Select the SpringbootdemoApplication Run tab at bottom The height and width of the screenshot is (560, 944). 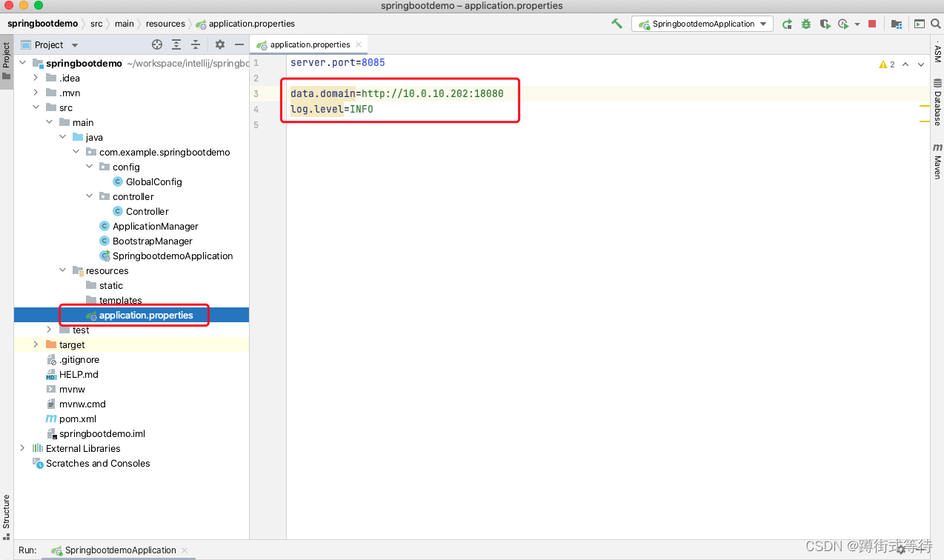pos(120,550)
